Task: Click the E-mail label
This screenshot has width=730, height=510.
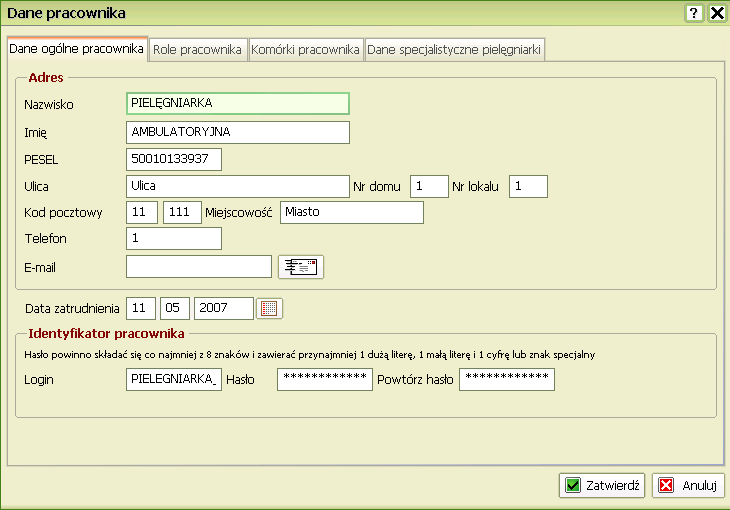Action: pyautogui.click(x=40, y=268)
